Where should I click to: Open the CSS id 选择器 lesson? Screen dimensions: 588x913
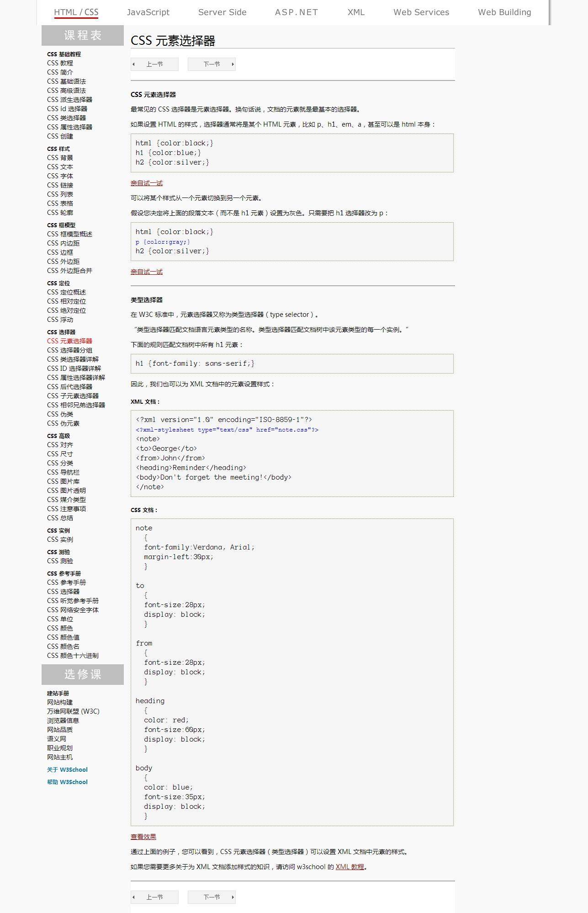pyautogui.click(x=67, y=109)
